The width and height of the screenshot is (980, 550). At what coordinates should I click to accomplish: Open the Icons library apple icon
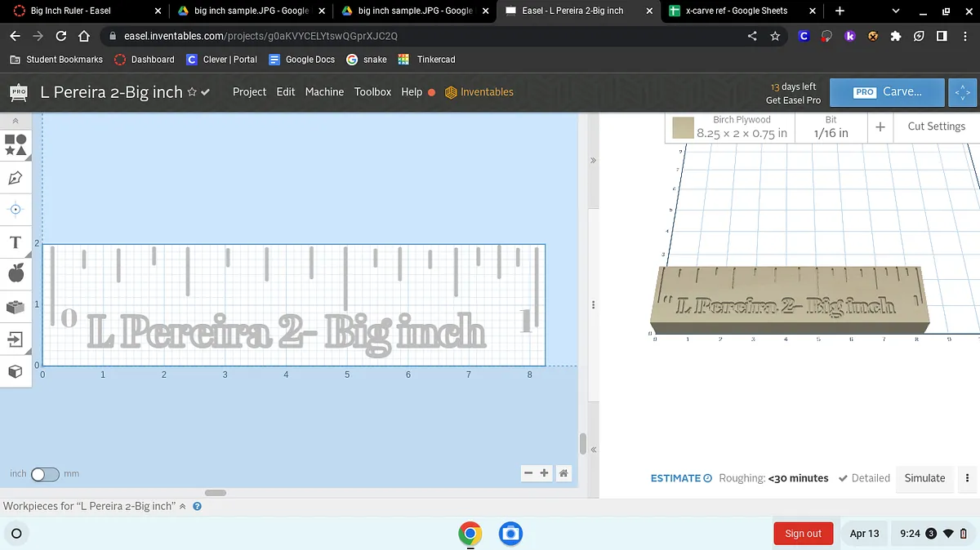[16, 274]
